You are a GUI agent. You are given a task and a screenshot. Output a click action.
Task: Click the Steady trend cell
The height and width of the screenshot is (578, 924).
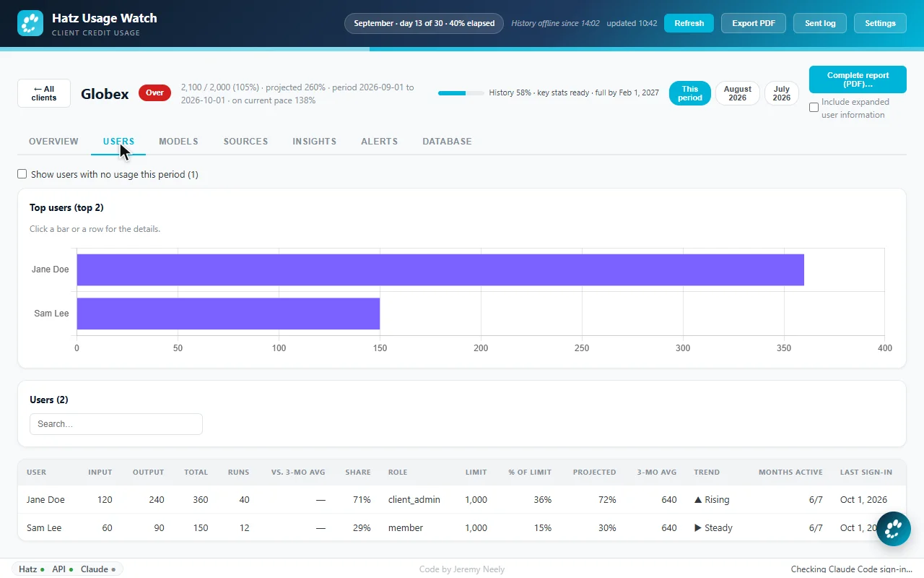[713, 528]
